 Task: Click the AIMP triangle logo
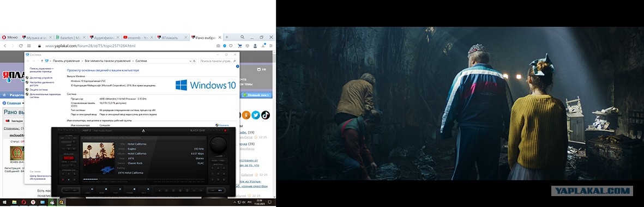[x=144, y=131]
